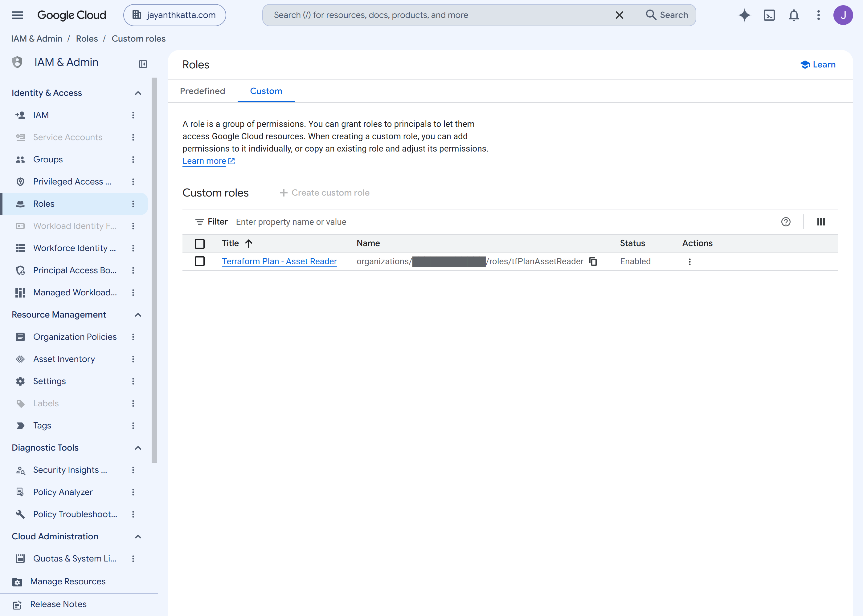Open the account avatar J
This screenshot has width=863, height=616.
[x=843, y=15]
